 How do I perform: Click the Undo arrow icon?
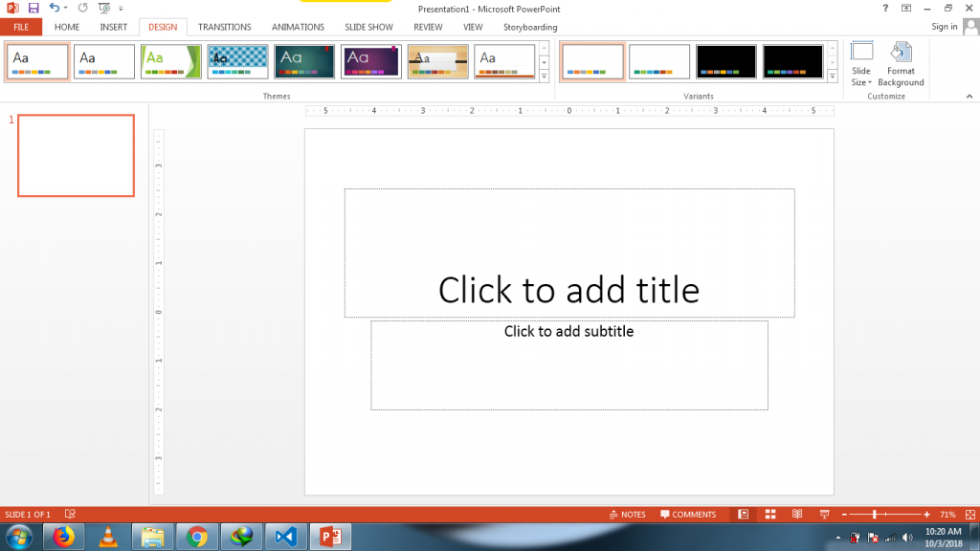point(55,8)
